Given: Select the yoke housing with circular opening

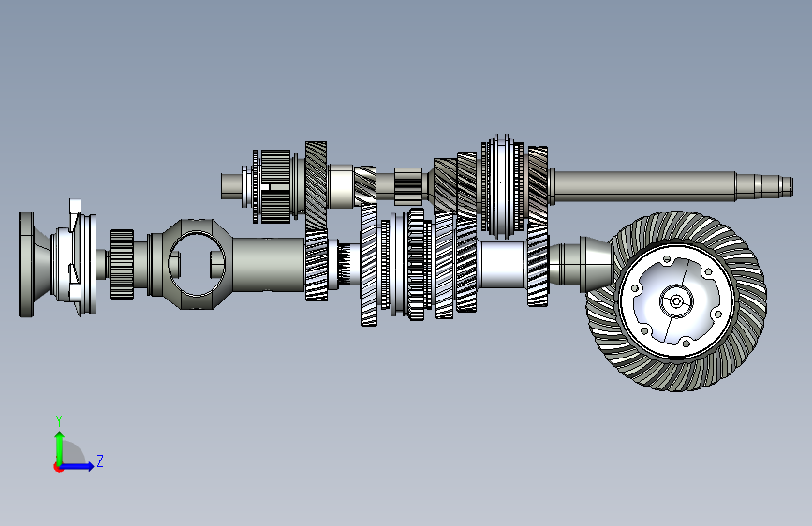Looking at the screenshot, I should click(196, 264).
